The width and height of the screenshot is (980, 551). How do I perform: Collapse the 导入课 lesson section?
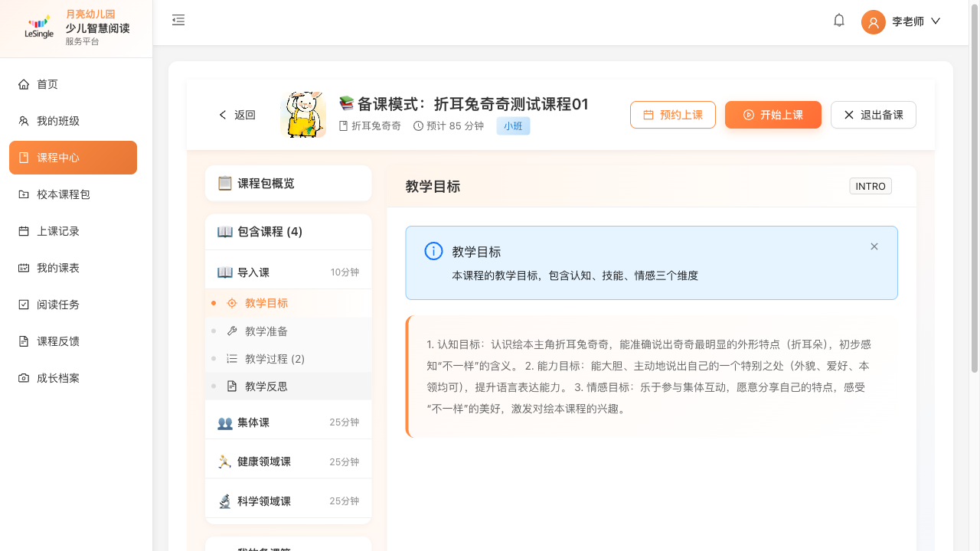(x=288, y=272)
